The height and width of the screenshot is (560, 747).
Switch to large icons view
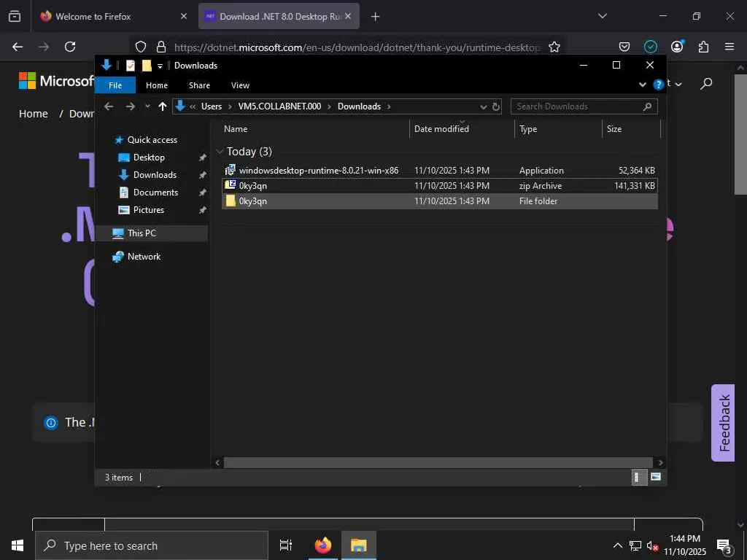[x=656, y=477]
